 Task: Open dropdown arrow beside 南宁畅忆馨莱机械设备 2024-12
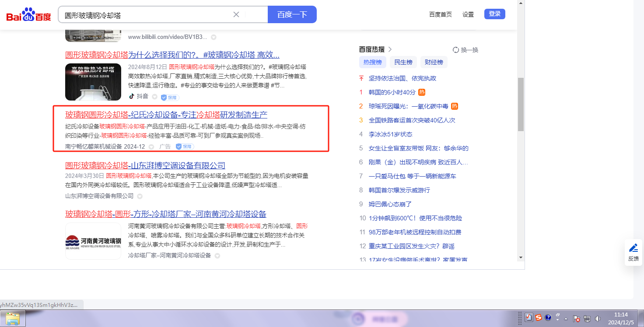(151, 147)
